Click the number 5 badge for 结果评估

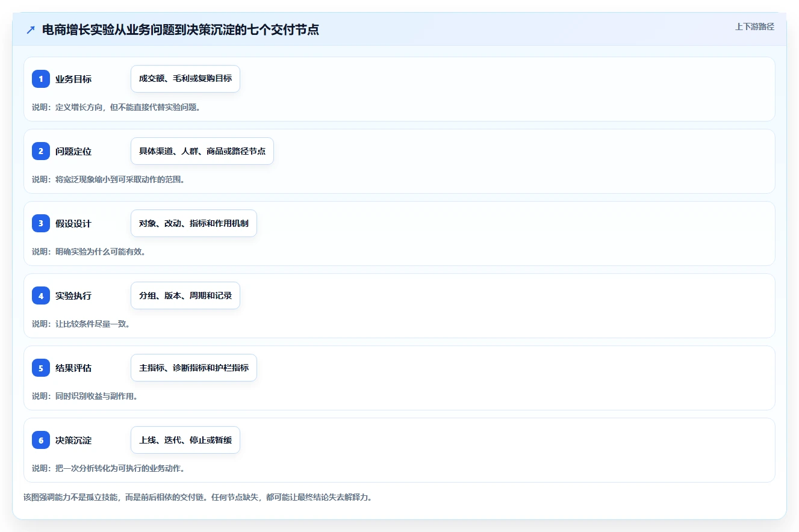click(41, 368)
